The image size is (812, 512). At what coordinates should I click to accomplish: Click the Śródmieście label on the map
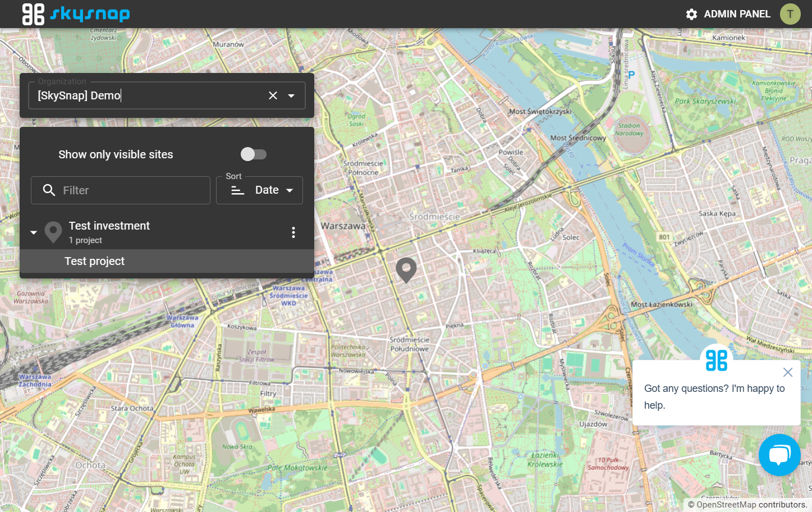click(x=434, y=217)
